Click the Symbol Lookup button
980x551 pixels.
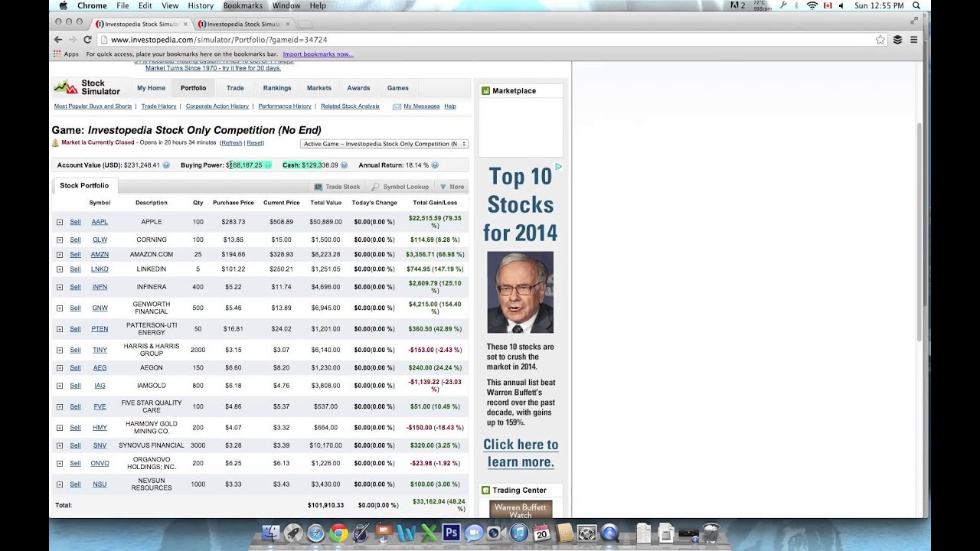[x=400, y=187]
